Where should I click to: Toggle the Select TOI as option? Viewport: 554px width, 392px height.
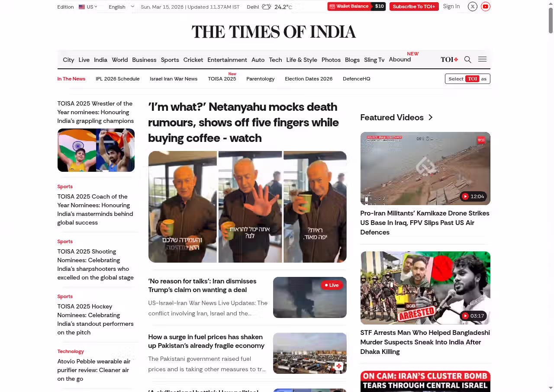(x=467, y=79)
